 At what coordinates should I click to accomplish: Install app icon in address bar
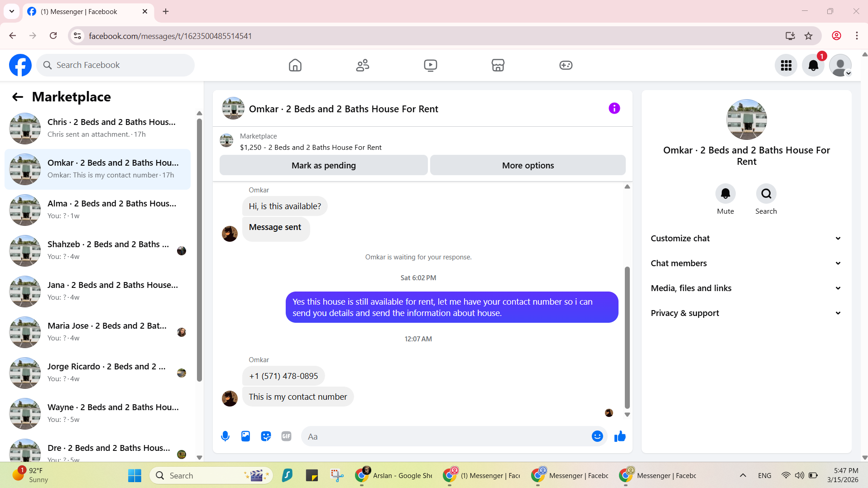click(790, 36)
